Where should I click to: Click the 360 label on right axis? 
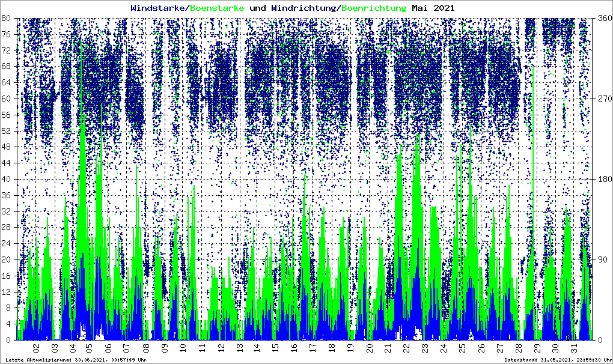point(603,18)
